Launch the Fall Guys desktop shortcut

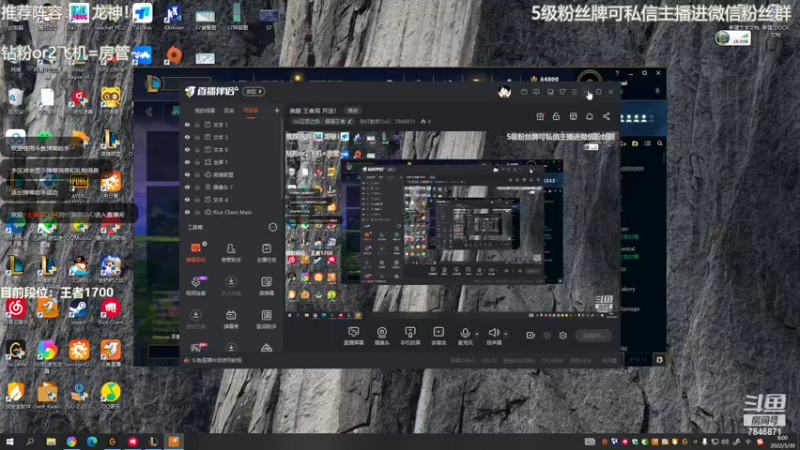79,15
